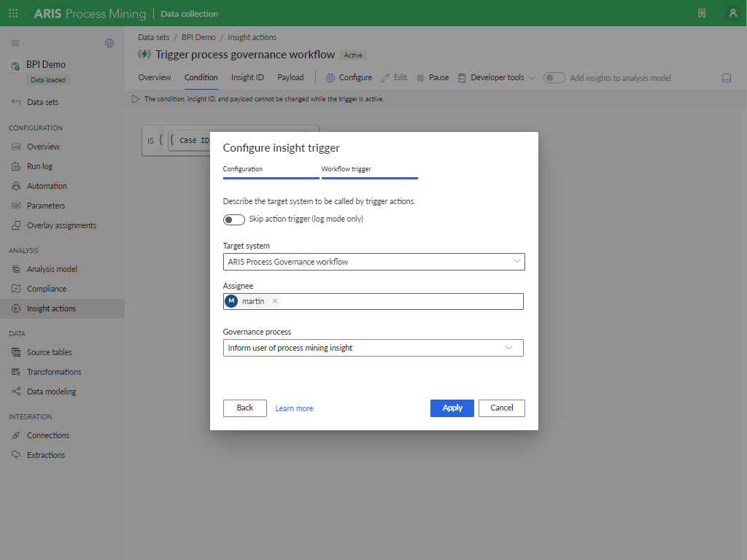Click the Source tables icon
Image resolution: width=747 pixels, height=560 pixels.
click(16, 352)
